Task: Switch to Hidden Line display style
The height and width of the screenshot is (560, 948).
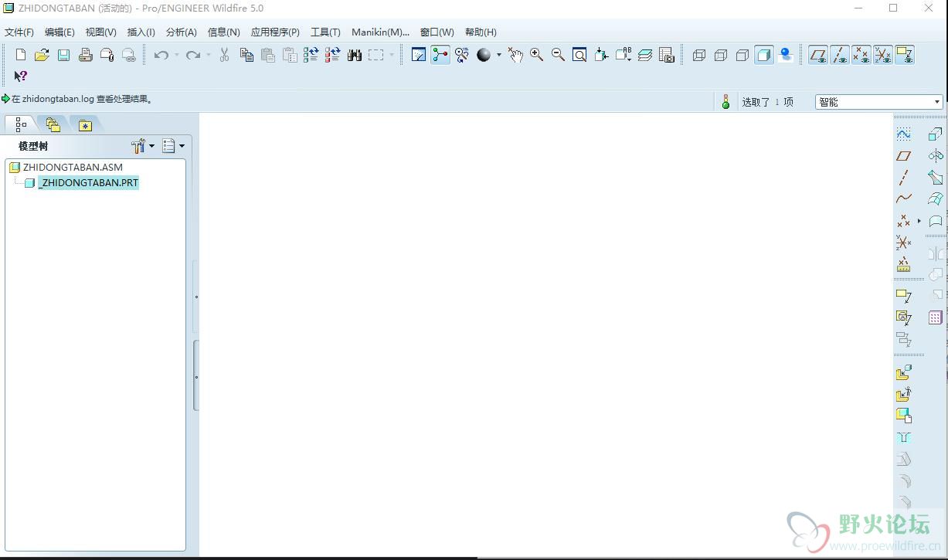Action: (721, 55)
